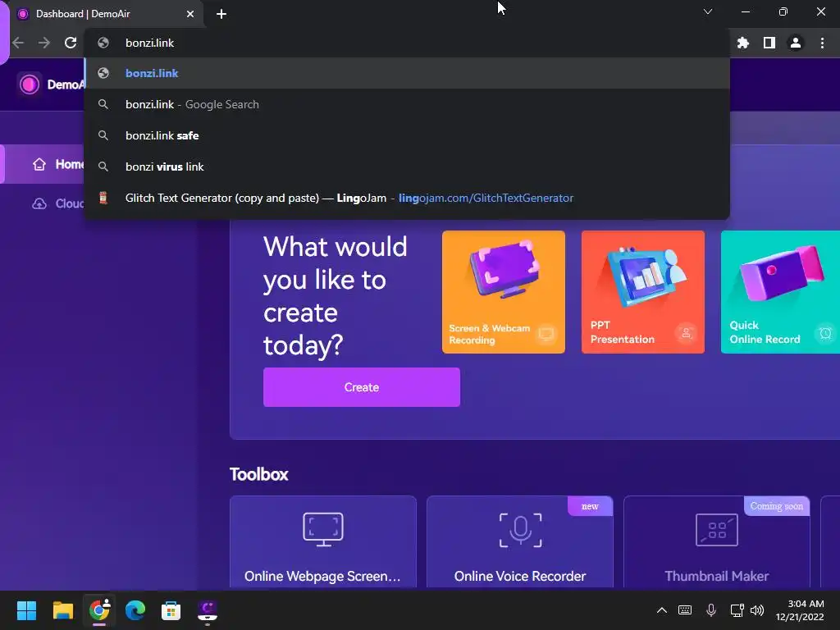Close the Dashboard | DemoAir tab
The width and height of the screenshot is (840, 630).
[190, 14]
